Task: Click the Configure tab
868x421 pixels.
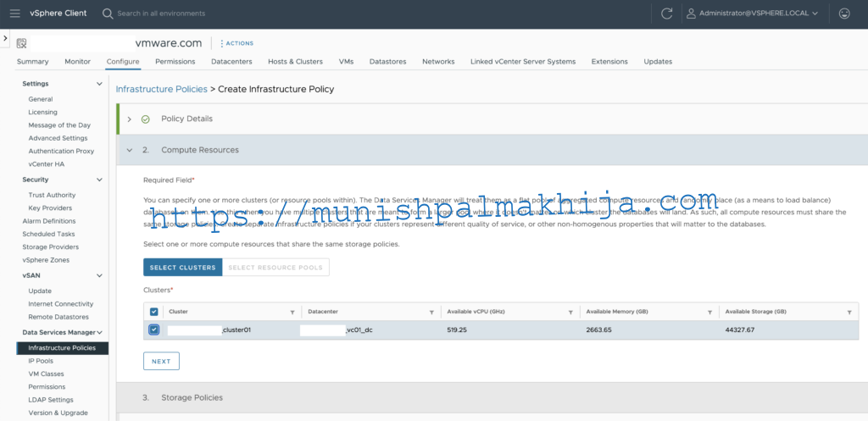Action: [123, 61]
